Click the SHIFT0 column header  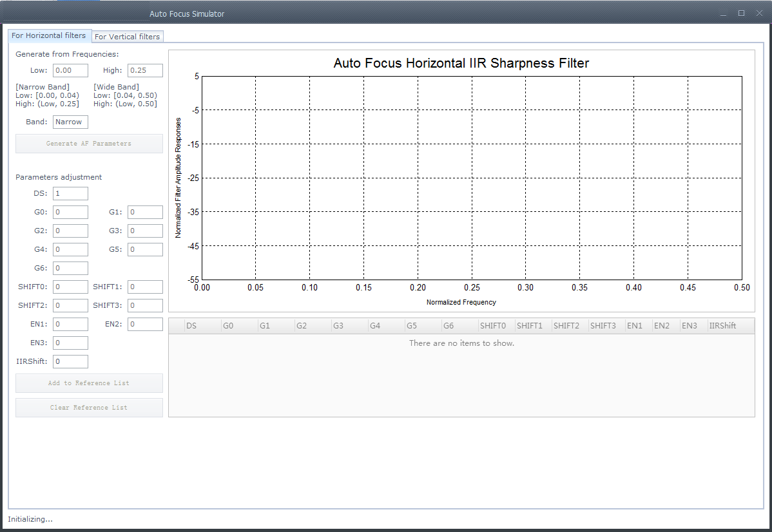click(x=496, y=326)
